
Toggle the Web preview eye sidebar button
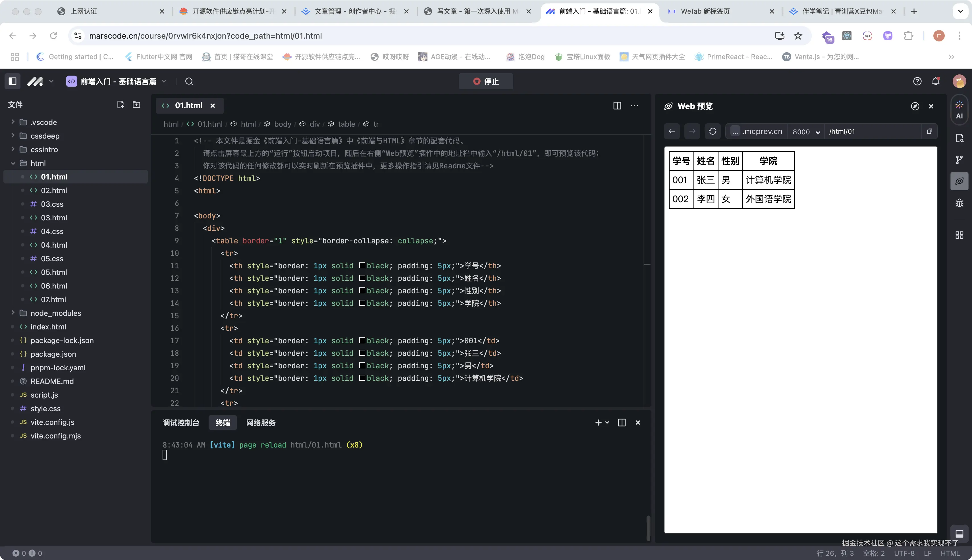pos(959,181)
